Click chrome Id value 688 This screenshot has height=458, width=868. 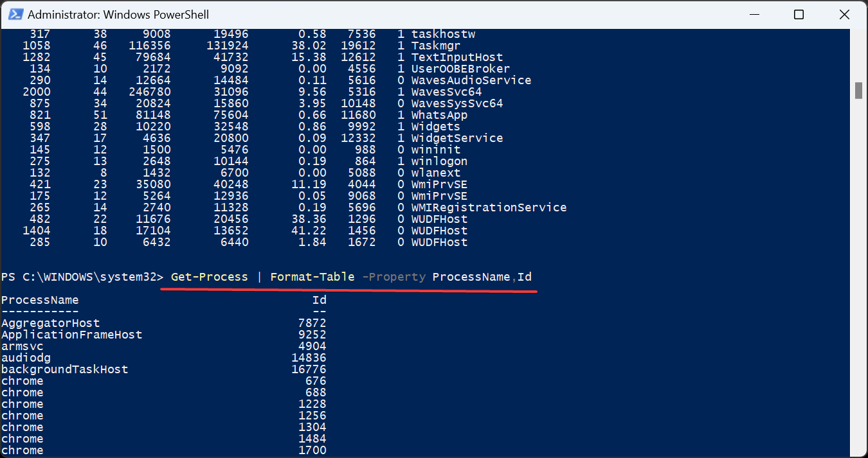click(x=316, y=392)
